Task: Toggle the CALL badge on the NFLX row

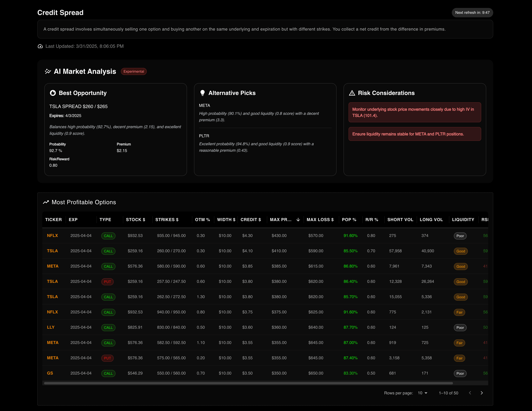Action: 108,236
